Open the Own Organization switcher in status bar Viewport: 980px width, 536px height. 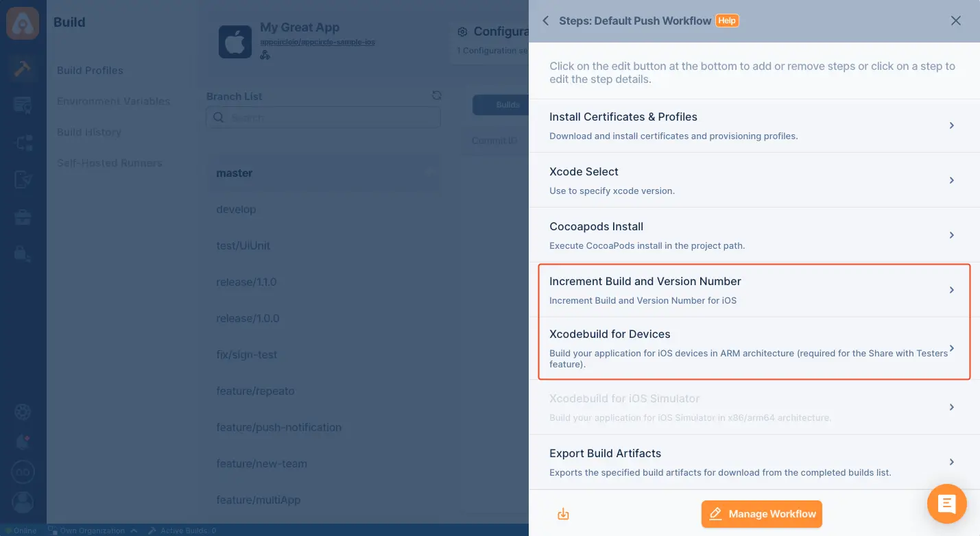point(92,531)
